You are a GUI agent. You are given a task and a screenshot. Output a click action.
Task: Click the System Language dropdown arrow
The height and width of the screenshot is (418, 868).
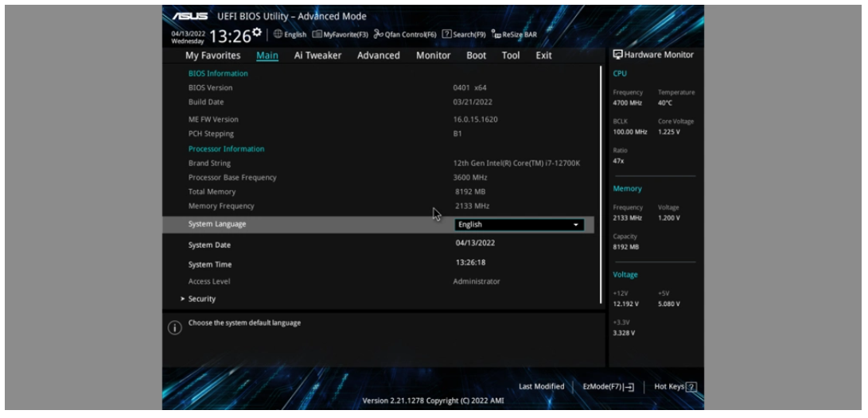coord(576,225)
